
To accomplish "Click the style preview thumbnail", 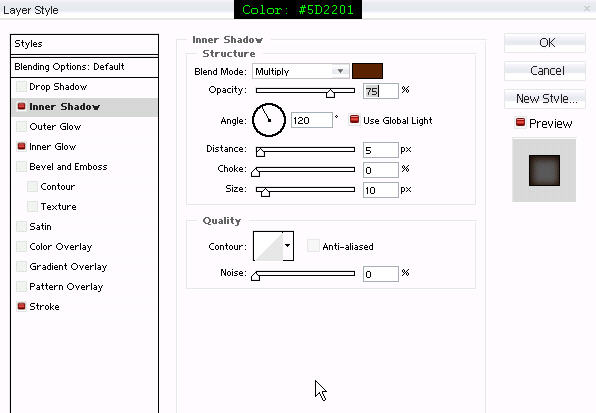I will coord(544,170).
